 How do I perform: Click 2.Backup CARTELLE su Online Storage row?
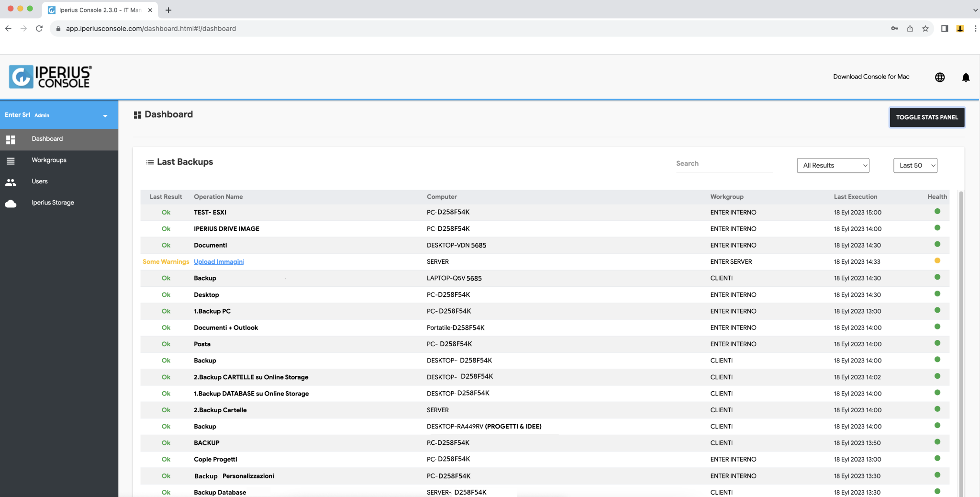point(545,377)
